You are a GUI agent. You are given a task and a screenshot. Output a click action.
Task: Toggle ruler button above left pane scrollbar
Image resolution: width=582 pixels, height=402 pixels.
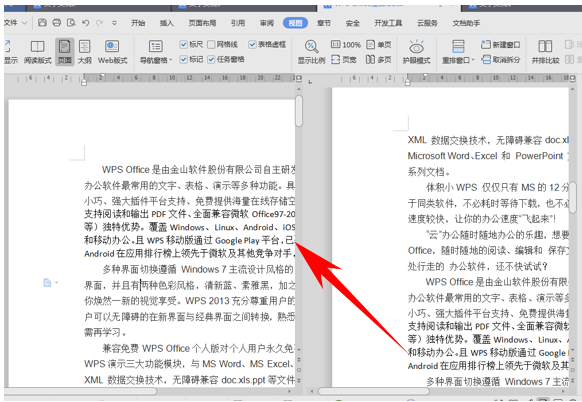pos(299,78)
